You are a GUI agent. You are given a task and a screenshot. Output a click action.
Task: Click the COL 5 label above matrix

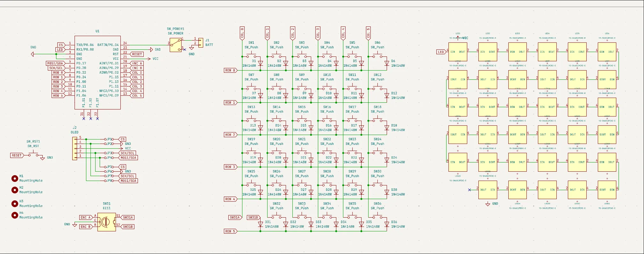(368, 33)
